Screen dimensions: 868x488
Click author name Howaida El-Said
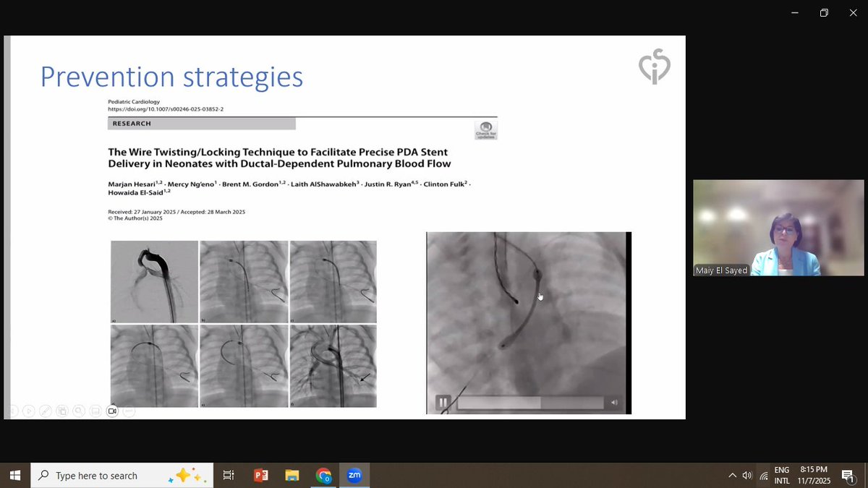pos(137,192)
